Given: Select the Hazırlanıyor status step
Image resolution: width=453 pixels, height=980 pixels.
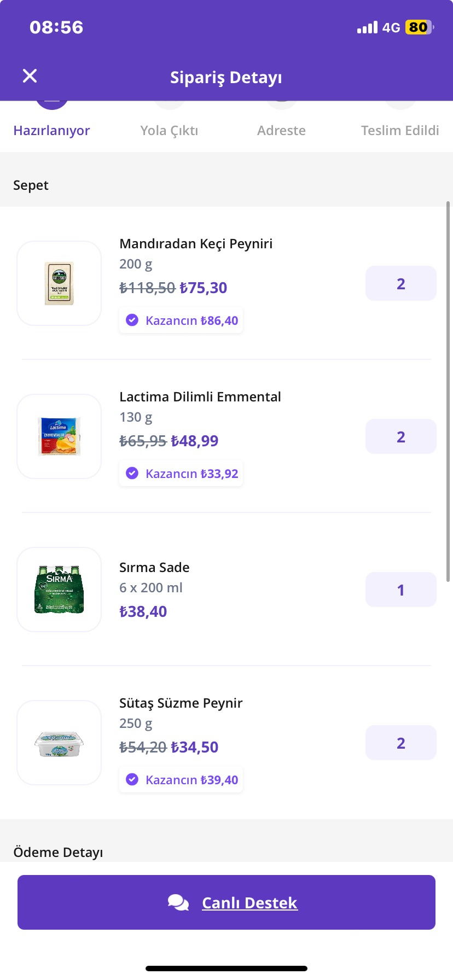Looking at the screenshot, I should pyautogui.click(x=51, y=131).
